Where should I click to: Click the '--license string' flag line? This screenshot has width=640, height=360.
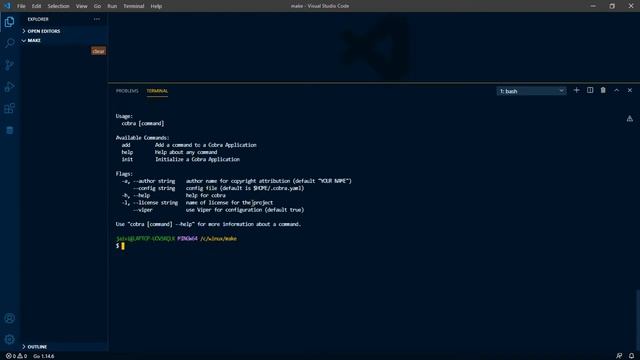(197, 202)
